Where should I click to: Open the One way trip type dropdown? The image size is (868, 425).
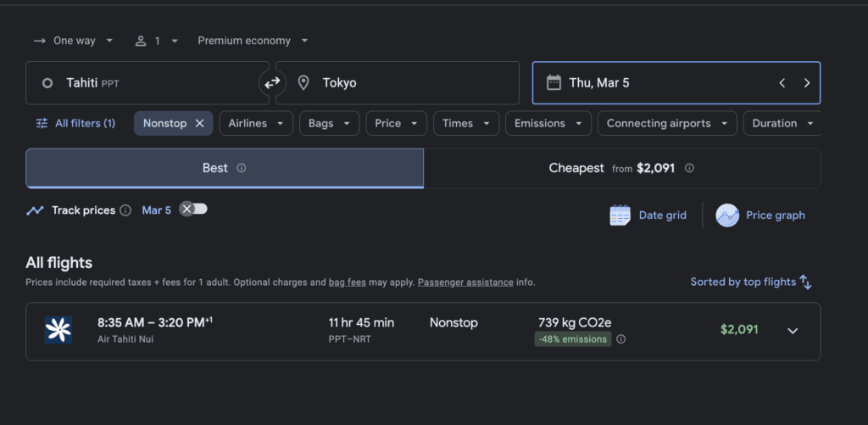point(73,41)
